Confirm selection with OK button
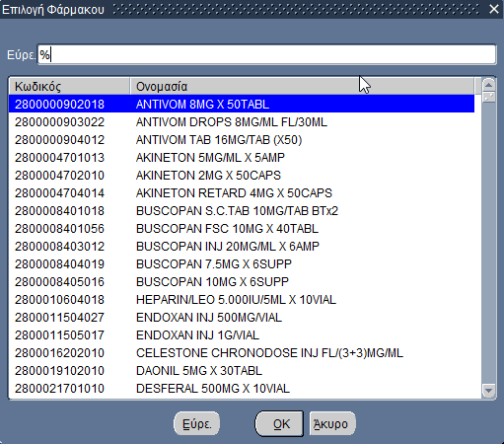The image size is (504, 444). tap(279, 424)
